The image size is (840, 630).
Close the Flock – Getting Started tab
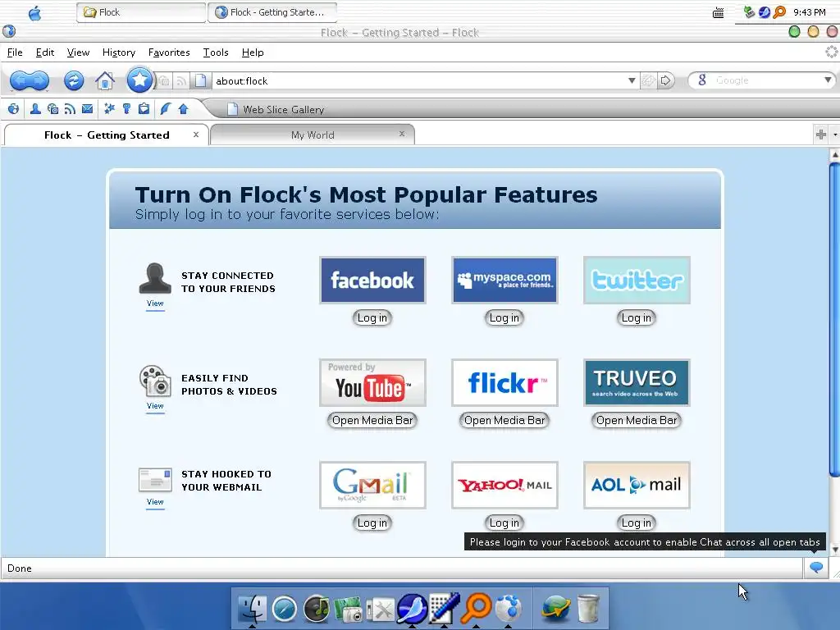tap(196, 135)
